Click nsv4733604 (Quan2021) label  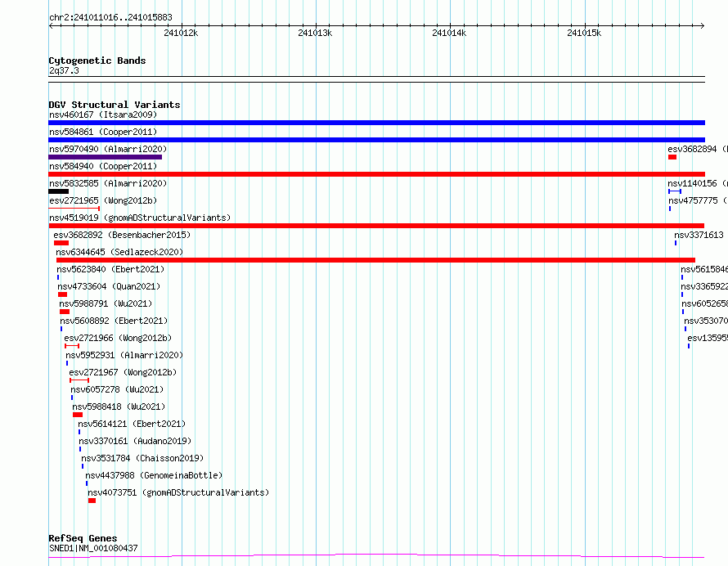click(x=109, y=286)
